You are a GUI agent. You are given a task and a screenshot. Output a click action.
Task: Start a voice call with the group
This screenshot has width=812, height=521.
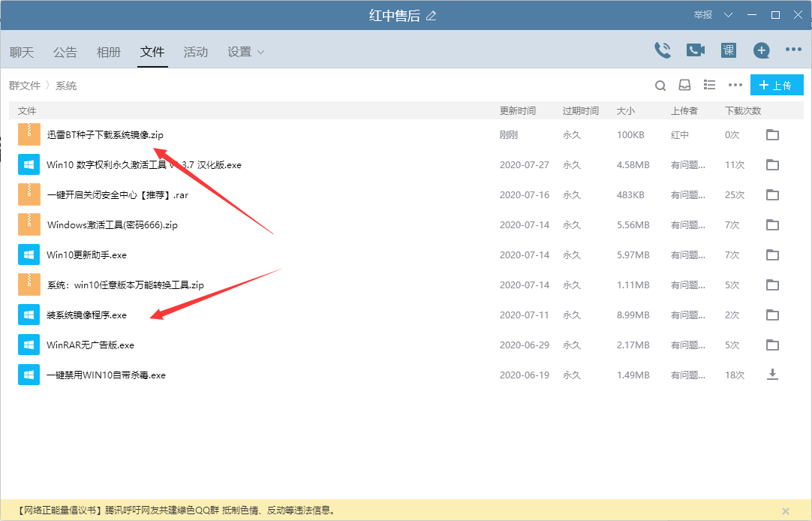coord(663,50)
